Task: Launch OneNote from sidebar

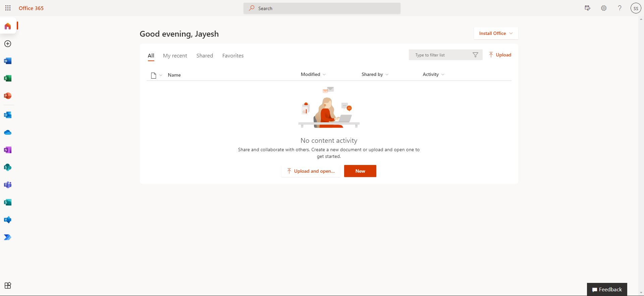Action: coord(8,150)
